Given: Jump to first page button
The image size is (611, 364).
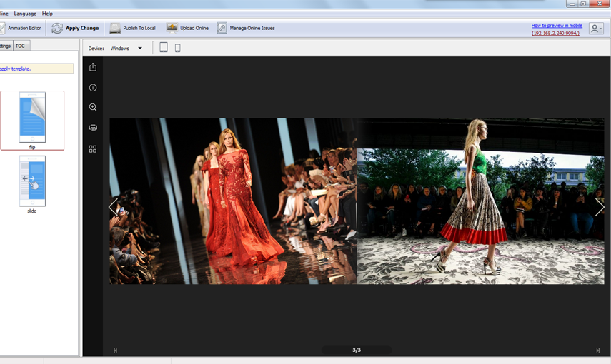Looking at the screenshot, I should [116, 350].
